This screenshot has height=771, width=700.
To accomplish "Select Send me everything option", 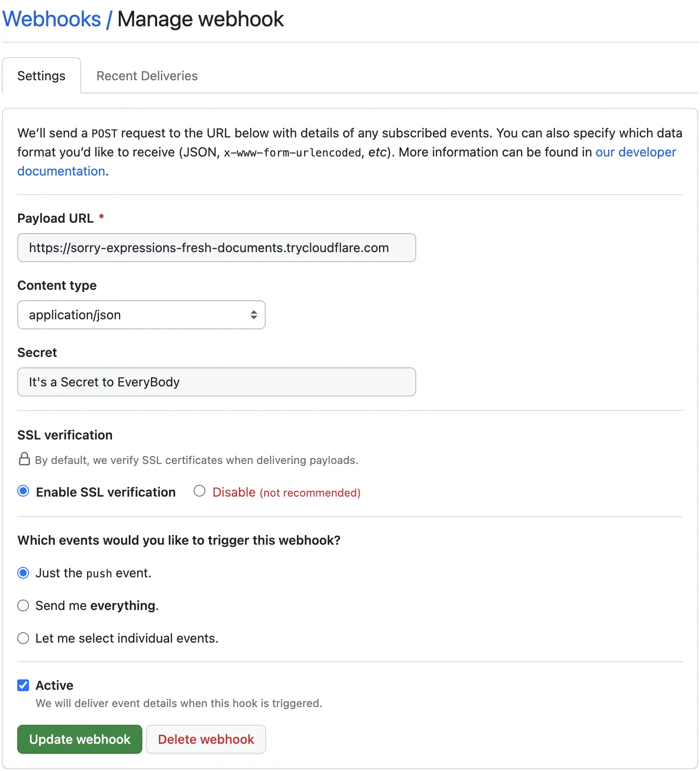I will point(23,605).
